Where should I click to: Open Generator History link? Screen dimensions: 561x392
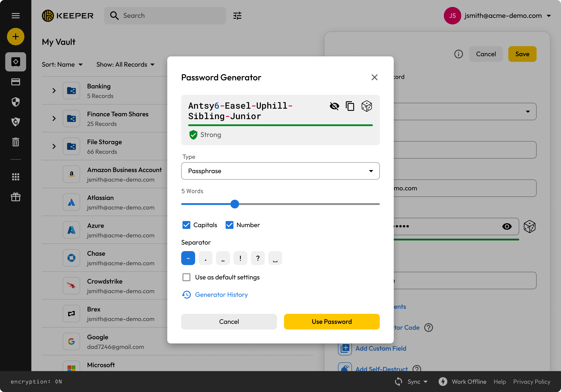pyautogui.click(x=221, y=294)
